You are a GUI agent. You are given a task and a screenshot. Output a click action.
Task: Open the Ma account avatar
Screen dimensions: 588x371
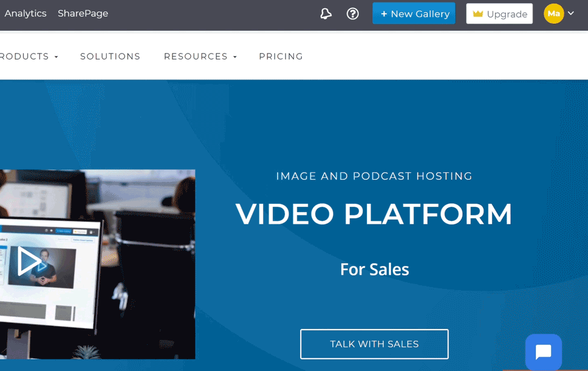tap(553, 13)
